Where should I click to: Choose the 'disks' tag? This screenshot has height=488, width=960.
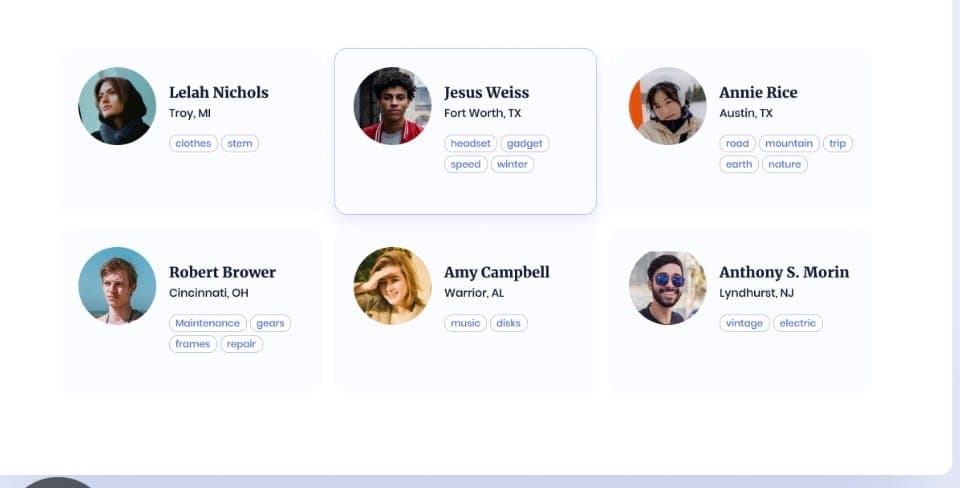point(508,323)
